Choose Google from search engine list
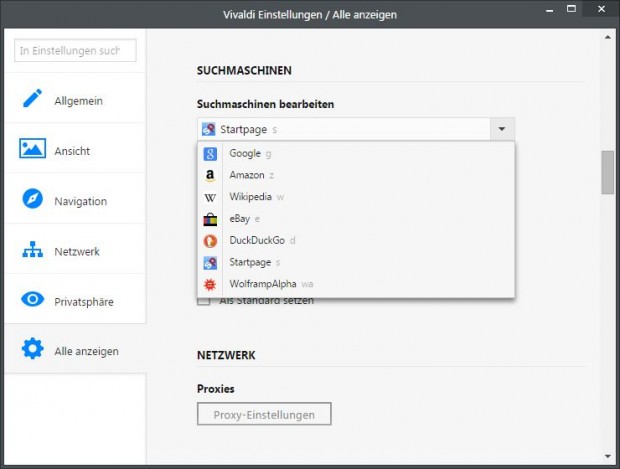620x469 pixels. point(356,153)
